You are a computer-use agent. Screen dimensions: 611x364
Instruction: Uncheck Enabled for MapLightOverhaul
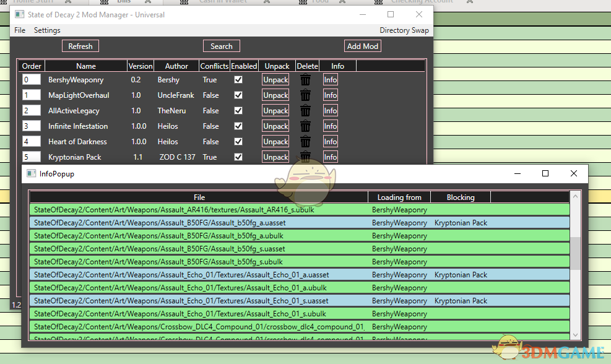coord(238,95)
